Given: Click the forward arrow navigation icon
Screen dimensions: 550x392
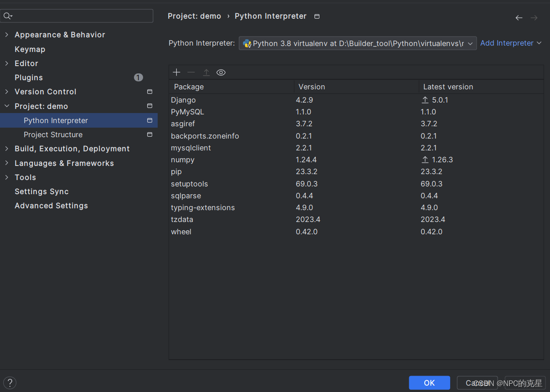Looking at the screenshot, I should pos(534,18).
